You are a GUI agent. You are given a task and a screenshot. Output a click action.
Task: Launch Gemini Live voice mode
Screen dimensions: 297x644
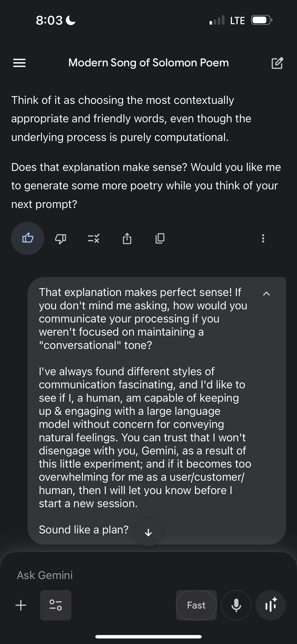click(271, 605)
